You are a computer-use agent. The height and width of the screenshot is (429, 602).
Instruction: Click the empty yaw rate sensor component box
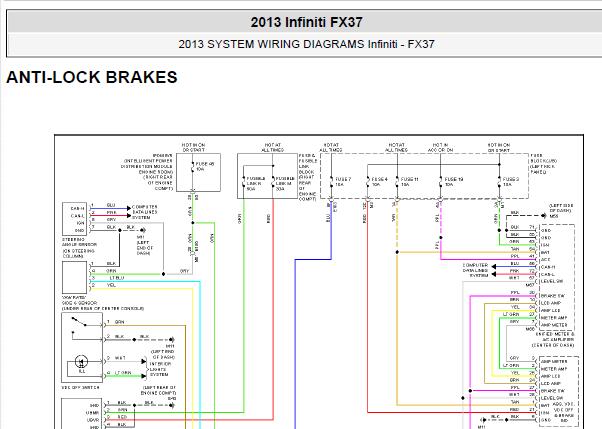tap(74, 277)
